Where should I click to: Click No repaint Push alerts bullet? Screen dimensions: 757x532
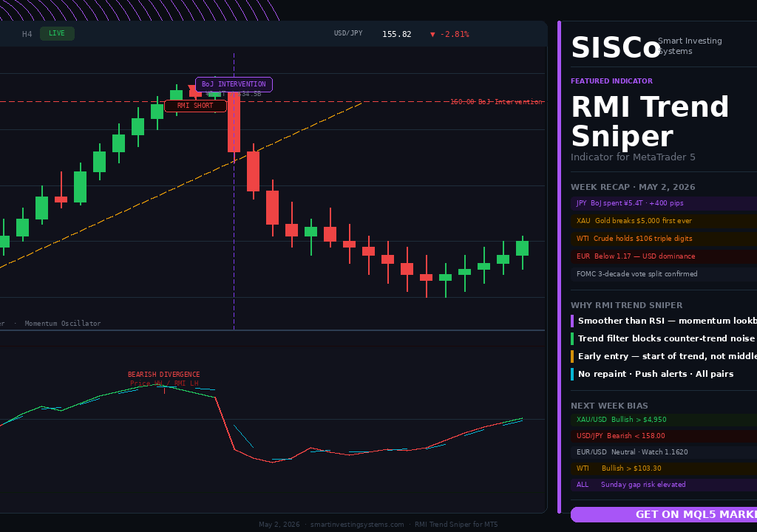[x=652, y=374]
